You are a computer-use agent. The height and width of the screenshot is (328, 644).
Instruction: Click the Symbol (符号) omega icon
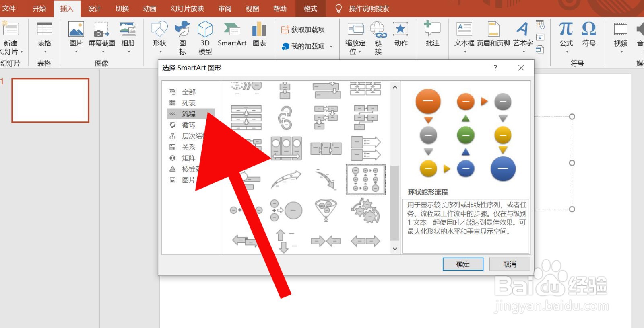589,29
